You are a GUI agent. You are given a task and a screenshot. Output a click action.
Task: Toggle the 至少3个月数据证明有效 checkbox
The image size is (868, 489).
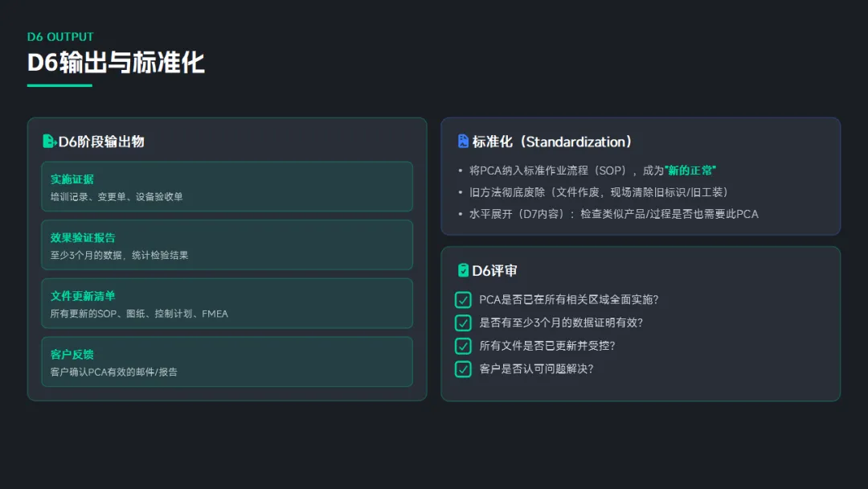point(463,323)
